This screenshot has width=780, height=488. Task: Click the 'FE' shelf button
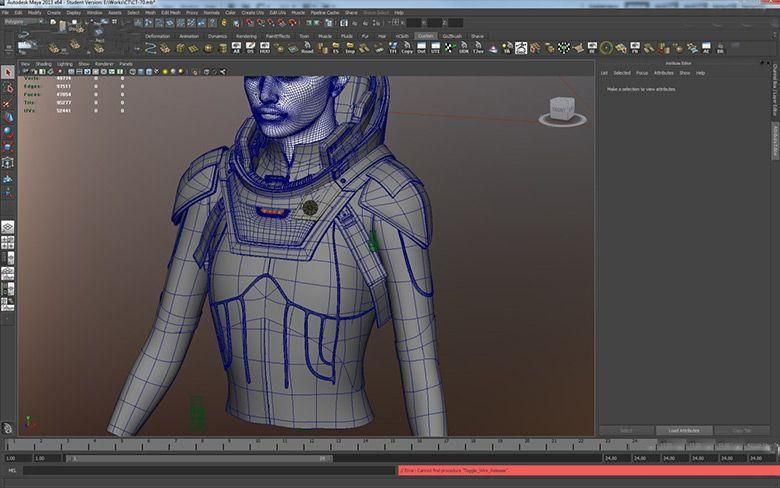(x=592, y=48)
